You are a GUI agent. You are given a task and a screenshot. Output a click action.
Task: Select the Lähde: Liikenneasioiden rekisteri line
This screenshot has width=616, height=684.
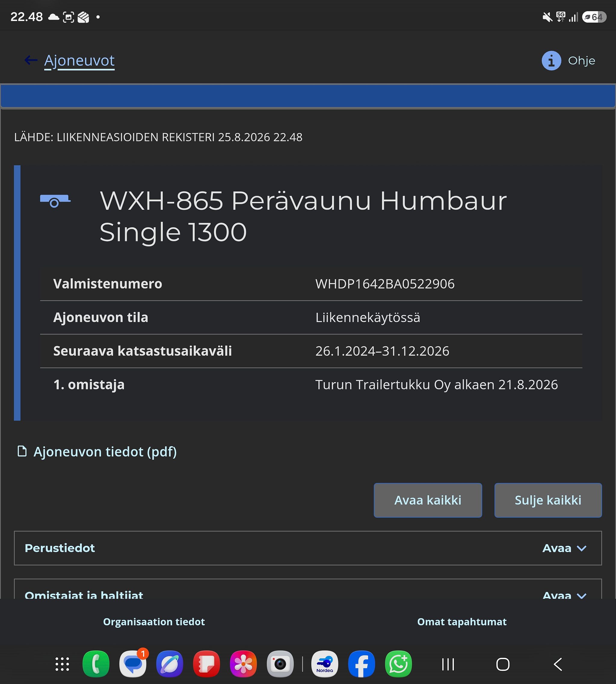click(158, 137)
